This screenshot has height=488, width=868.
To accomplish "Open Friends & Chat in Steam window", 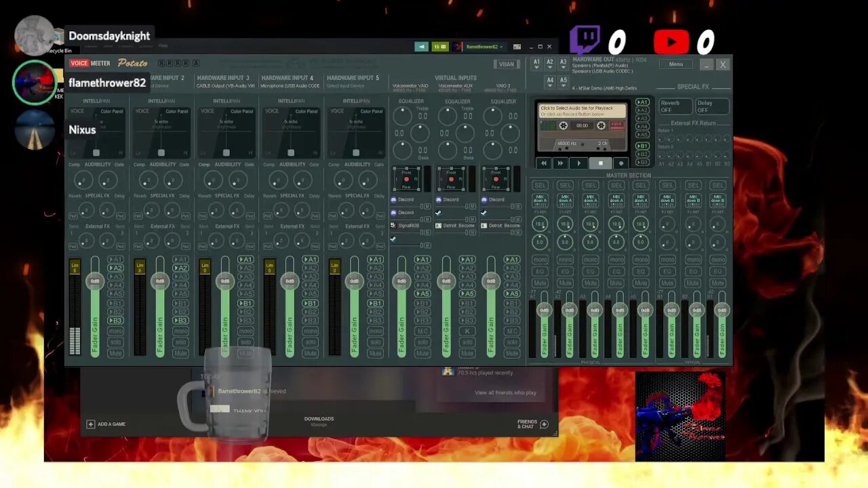I will point(532,424).
